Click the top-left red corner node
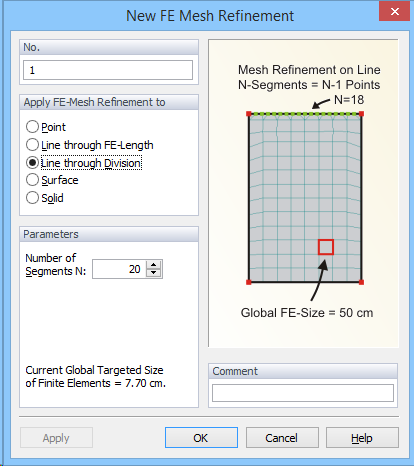 [x=249, y=114]
